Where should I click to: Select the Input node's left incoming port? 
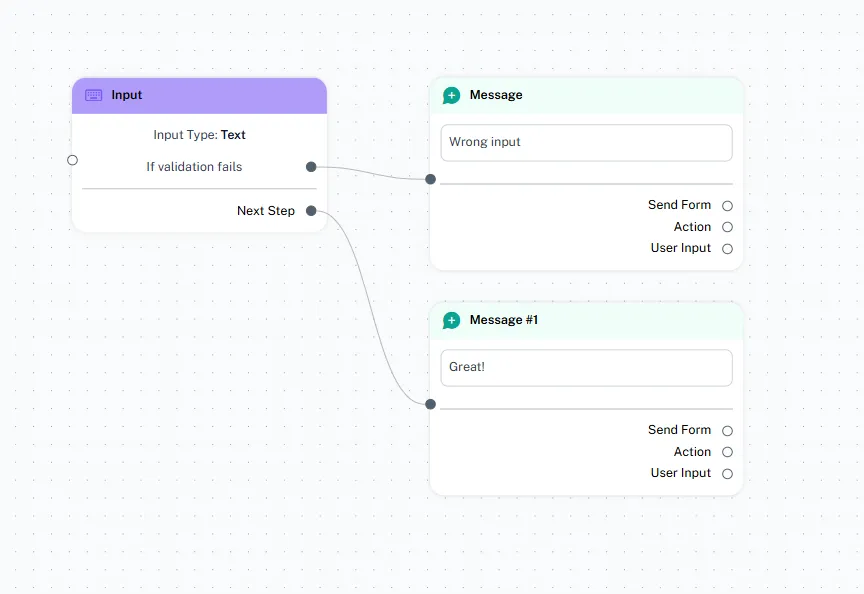(x=72, y=160)
